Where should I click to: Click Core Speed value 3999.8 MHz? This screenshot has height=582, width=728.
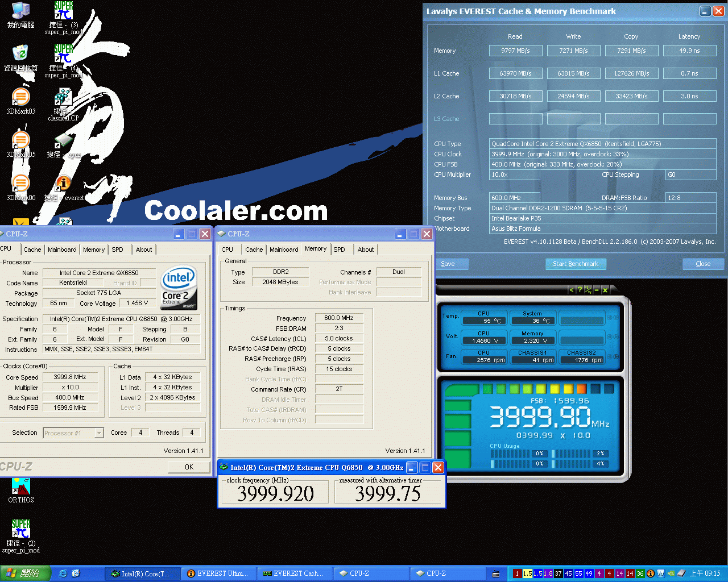(70, 377)
